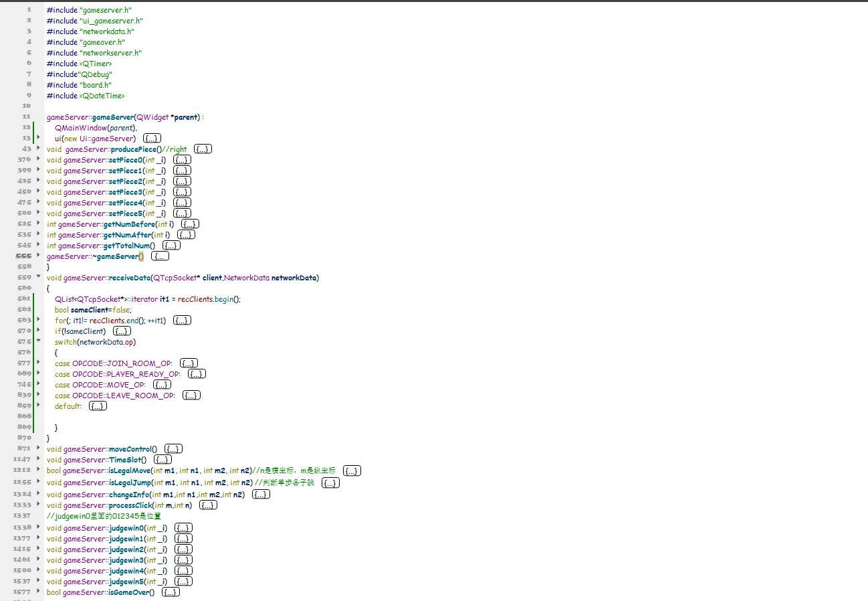Click the recClients.begin() iterator line

point(148,299)
